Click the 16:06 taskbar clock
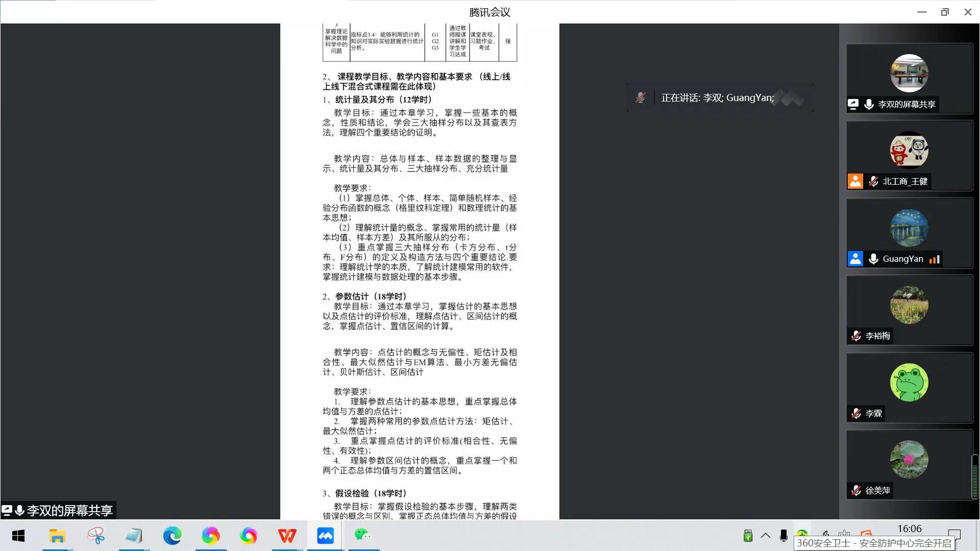980x551 pixels. pos(909,529)
